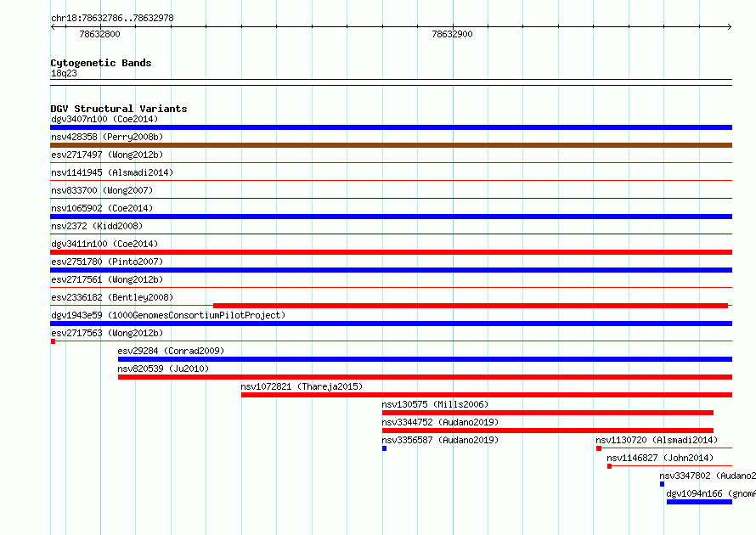The image size is (756, 535).
Task: Select the red nsv820539 variant bar
Action: tap(426, 377)
